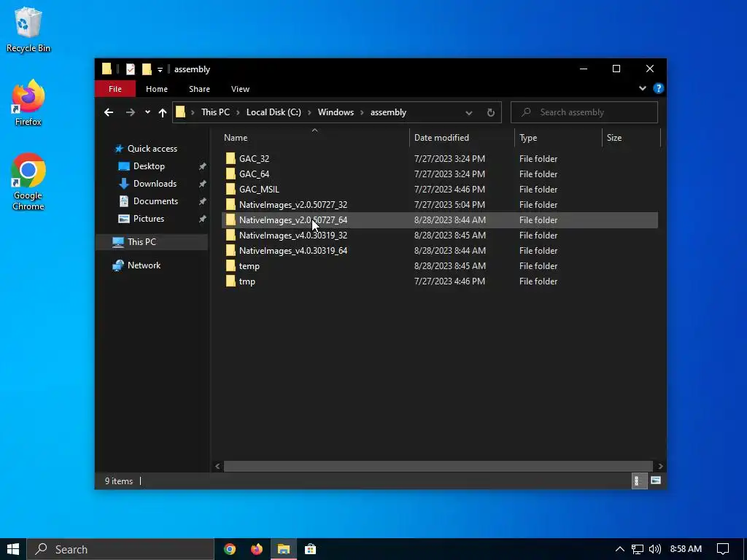Select This PC in the address breadcrumb
This screenshot has height=560, width=747.
point(215,112)
